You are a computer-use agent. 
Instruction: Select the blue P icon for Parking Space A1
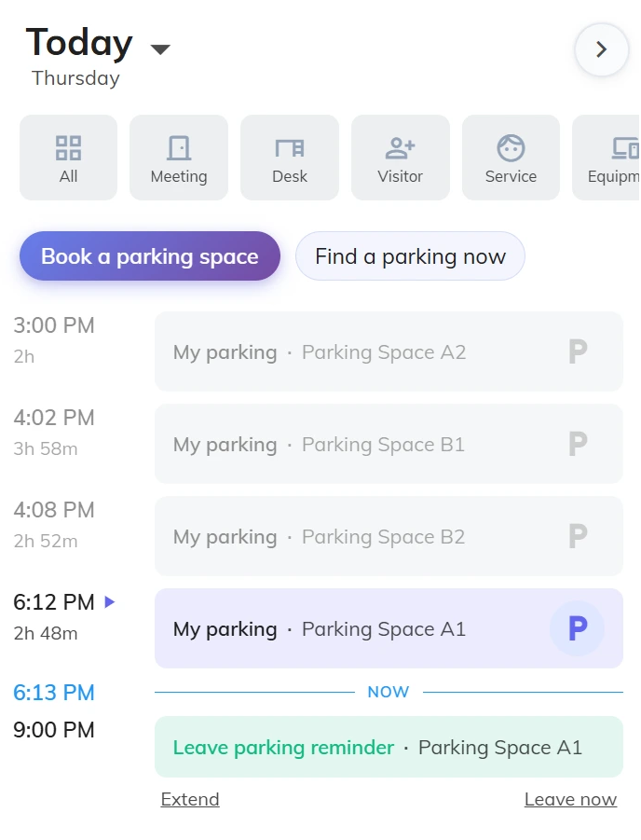point(577,628)
